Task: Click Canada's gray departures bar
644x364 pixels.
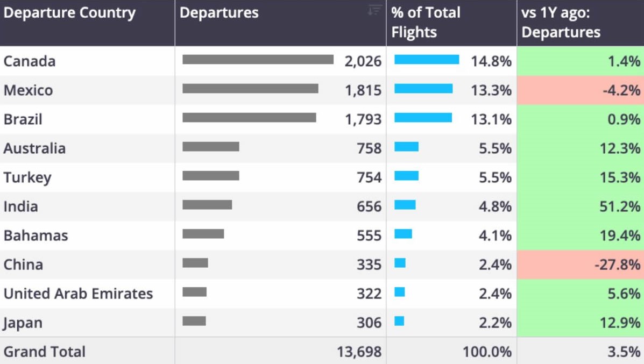Action: point(258,60)
